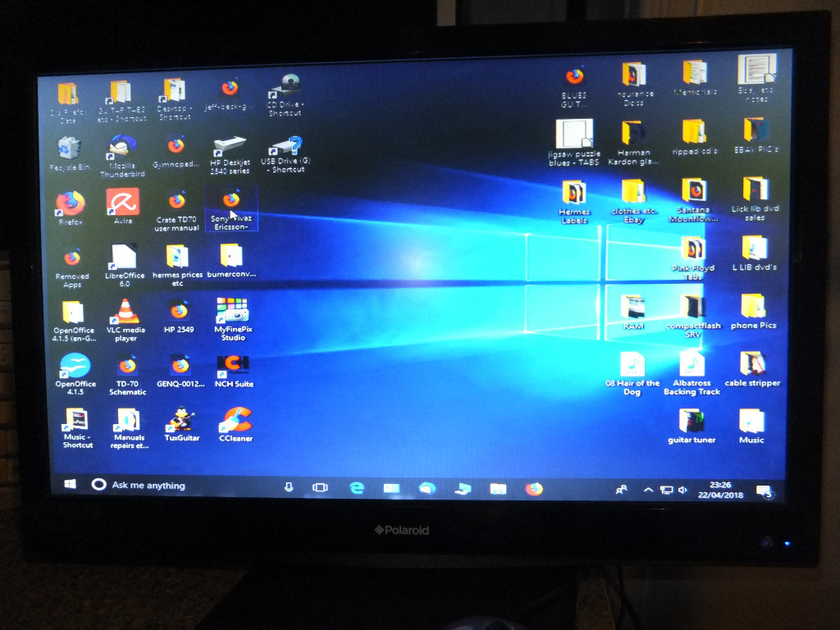
Task: Launch VLC media player shortcut
Action: pyautogui.click(x=126, y=320)
